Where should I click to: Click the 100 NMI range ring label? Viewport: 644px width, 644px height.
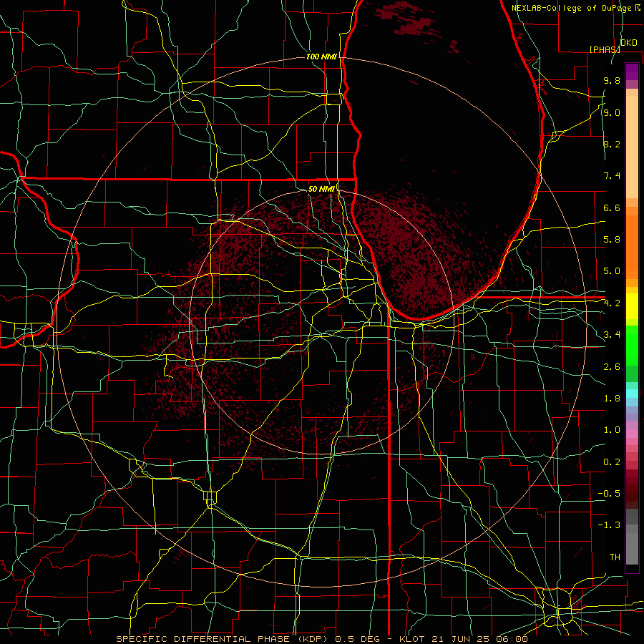(321, 57)
